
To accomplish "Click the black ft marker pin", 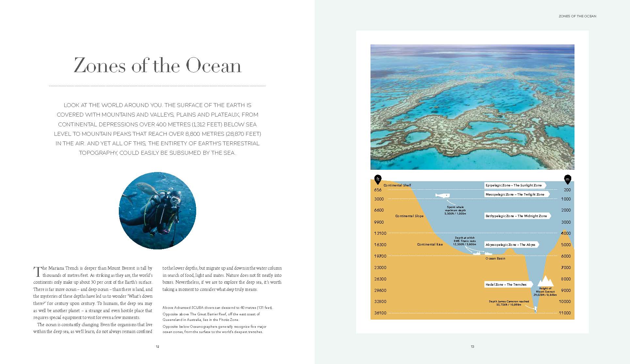I will coord(378,179).
